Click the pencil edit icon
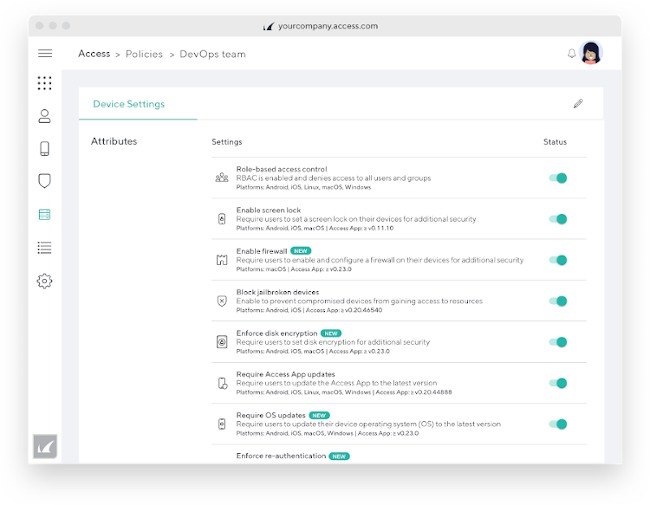The width and height of the screenshot is (650, 505). click(578, 104)
